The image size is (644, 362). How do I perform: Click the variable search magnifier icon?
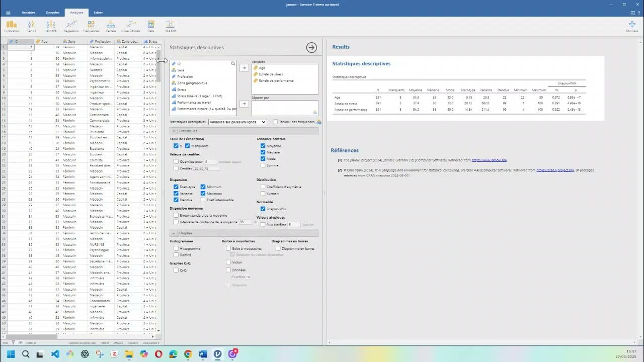pyautogui.click(x=233, y=63)
